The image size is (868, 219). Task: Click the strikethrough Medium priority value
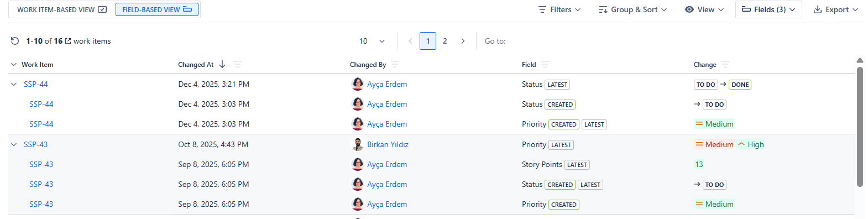pos(714,145)
